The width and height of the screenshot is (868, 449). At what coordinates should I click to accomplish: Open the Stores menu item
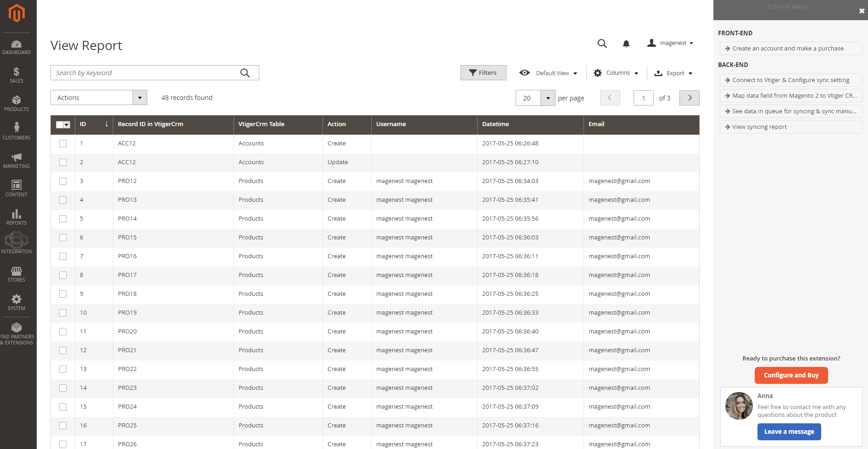click(x=17, y=274)
